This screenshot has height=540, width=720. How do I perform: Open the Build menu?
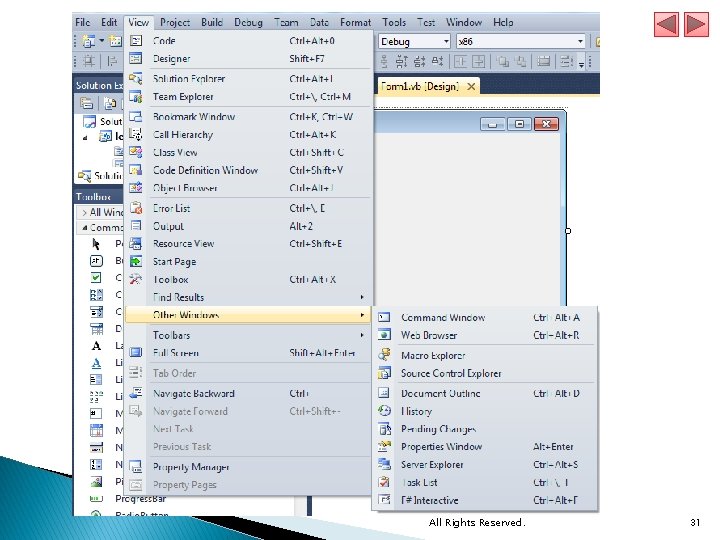pyautogui.click(x=212, y=22)
